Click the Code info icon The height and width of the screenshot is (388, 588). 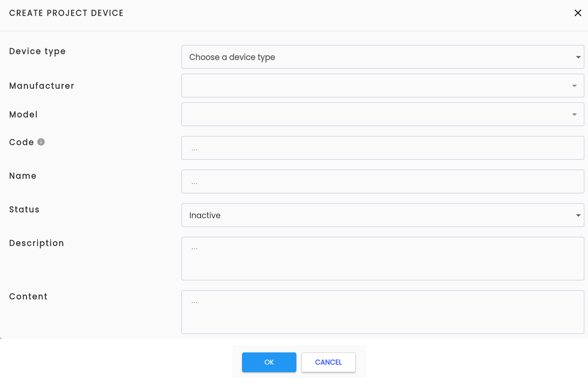pyautogui.click(x=41, y=142)
